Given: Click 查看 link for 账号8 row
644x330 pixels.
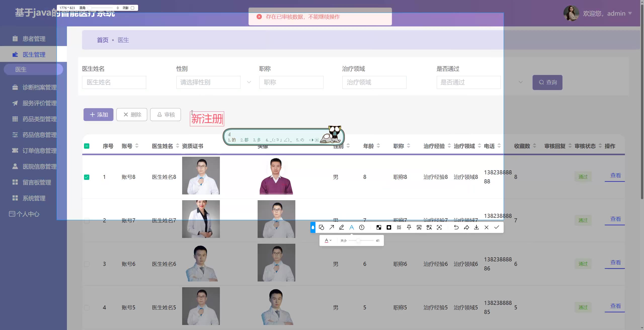Looking at the screenshot, I should (x=615, y=176).
